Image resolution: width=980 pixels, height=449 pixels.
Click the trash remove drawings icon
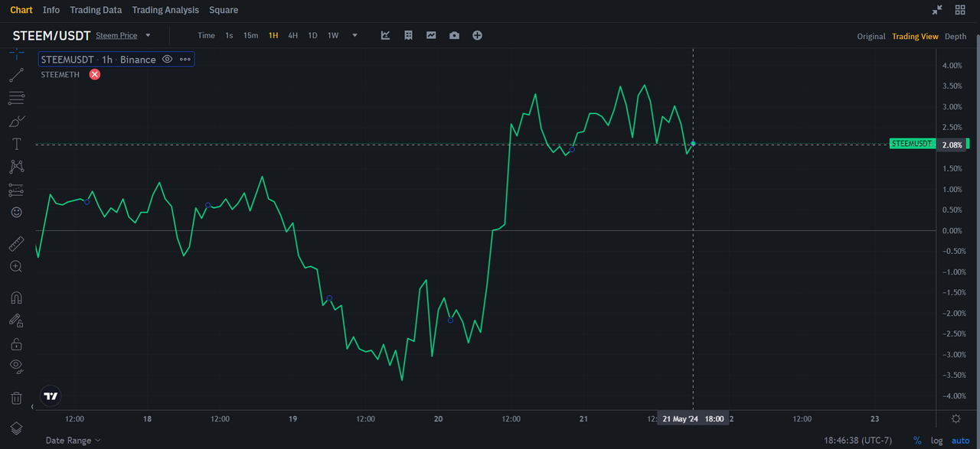pos(16,398)
